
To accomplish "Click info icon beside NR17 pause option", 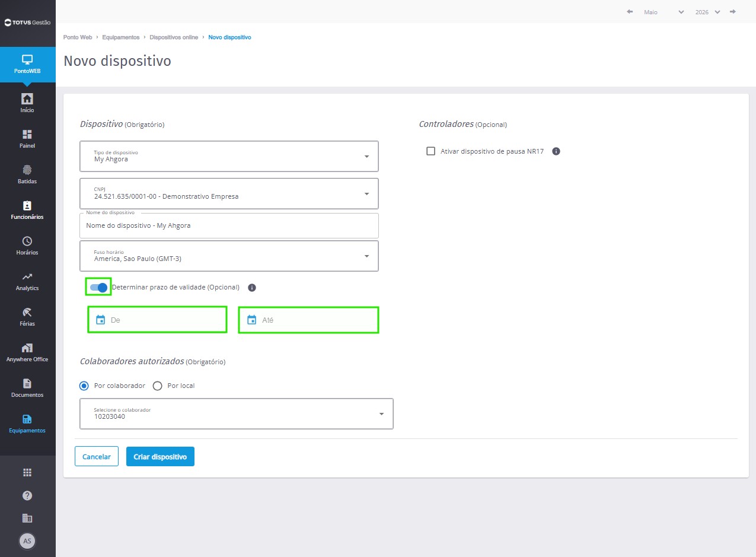I will click(556, 151).
